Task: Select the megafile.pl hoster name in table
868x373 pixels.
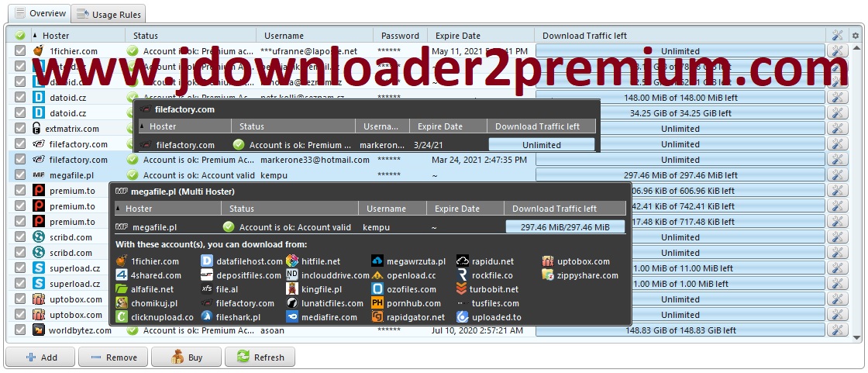Action: (x=71, y=175)
